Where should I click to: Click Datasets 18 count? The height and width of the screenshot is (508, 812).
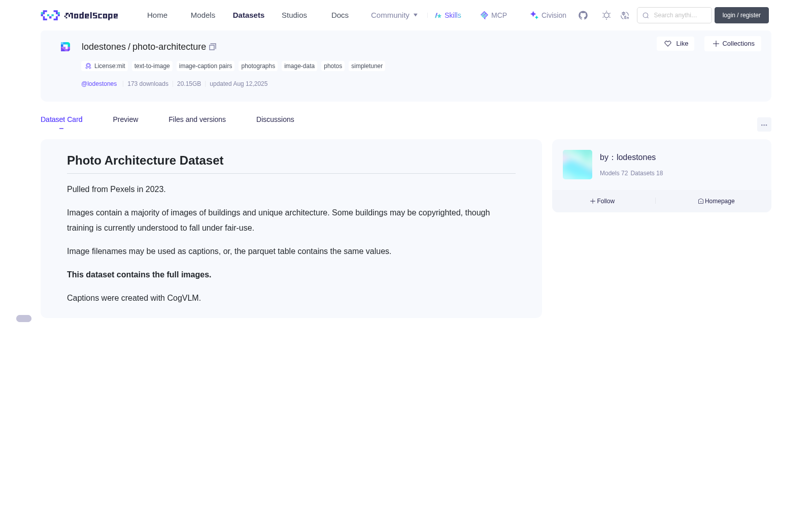pos(647,173)
